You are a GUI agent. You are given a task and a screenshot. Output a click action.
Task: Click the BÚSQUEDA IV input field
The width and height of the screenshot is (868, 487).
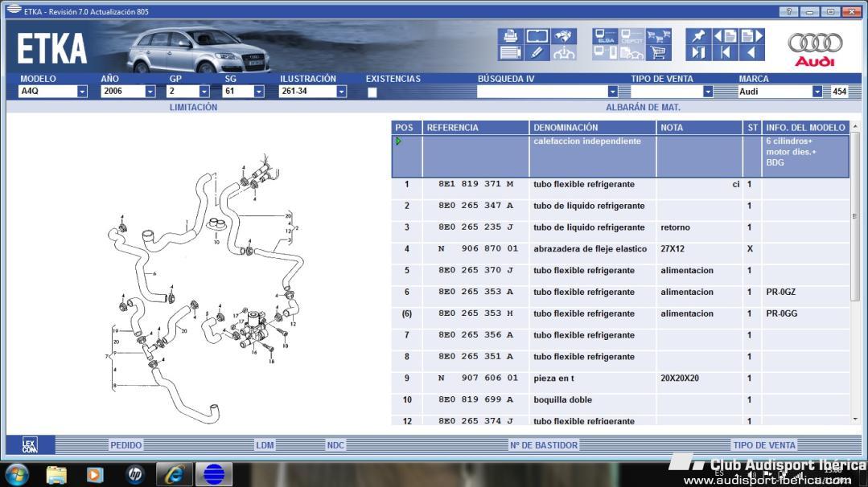tap(542, 92)
